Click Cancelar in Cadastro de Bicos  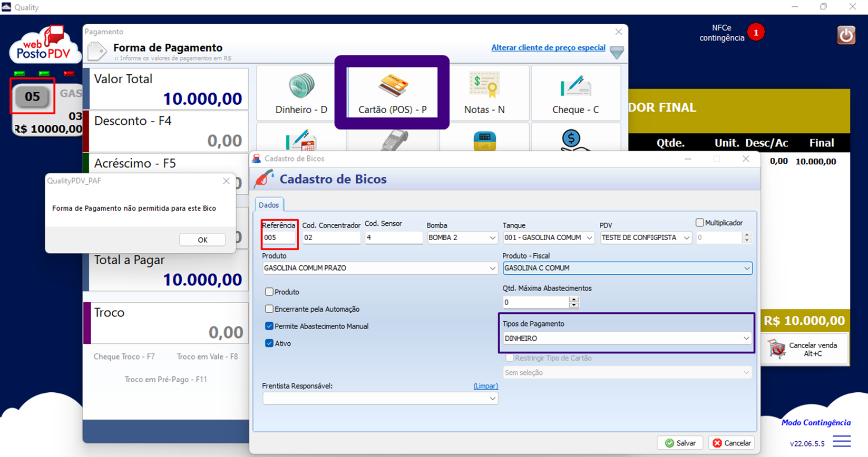click(x=732, y=443)
